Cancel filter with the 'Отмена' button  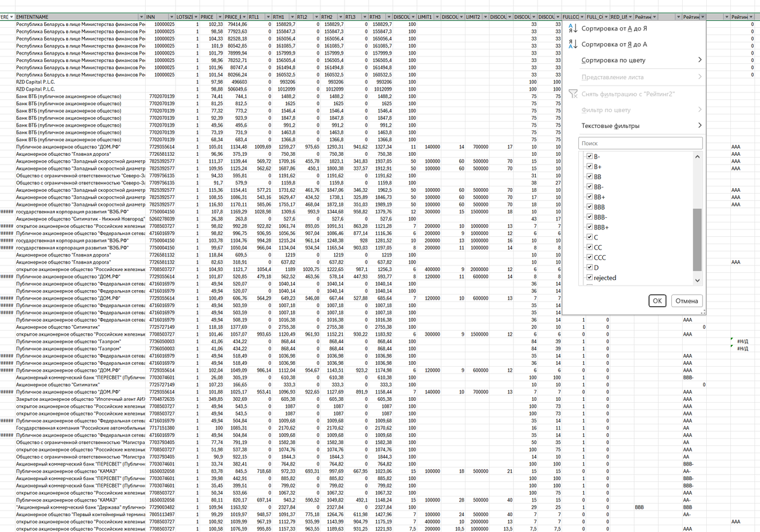point(687,301)
